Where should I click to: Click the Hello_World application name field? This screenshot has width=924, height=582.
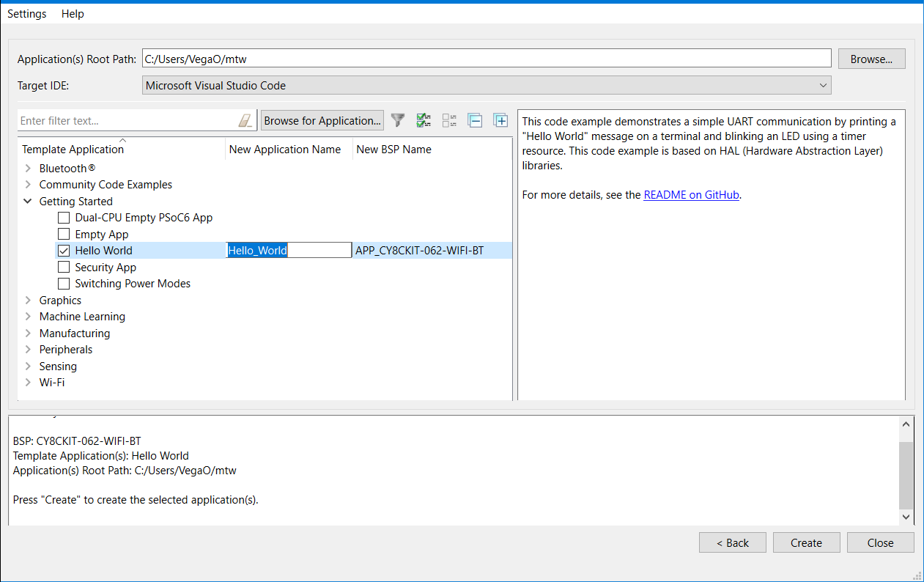point(289,251)
